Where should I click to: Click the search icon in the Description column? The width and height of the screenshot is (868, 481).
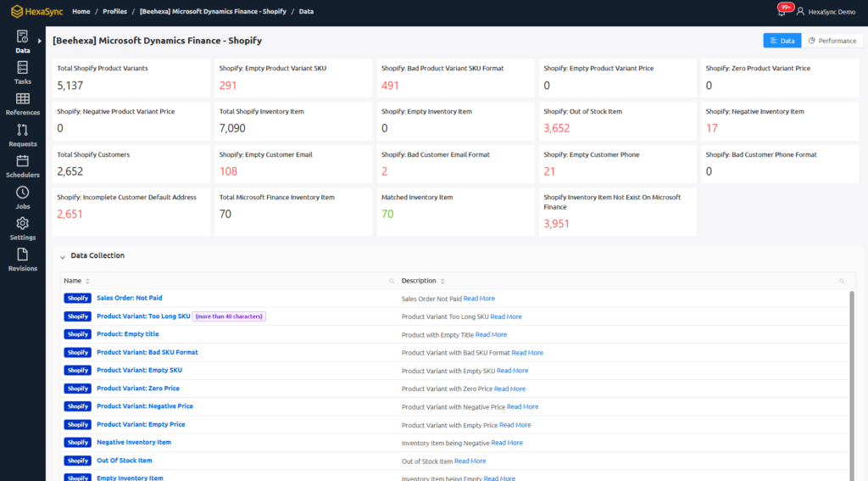point(842,281)
